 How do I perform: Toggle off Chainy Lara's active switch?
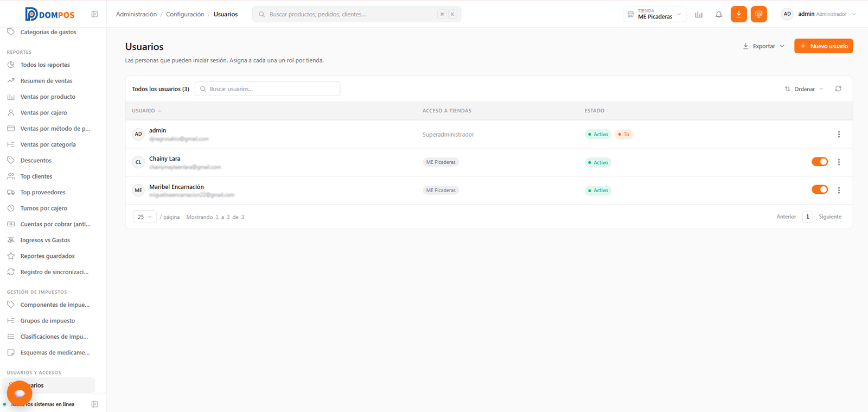[x=820, y=162]
